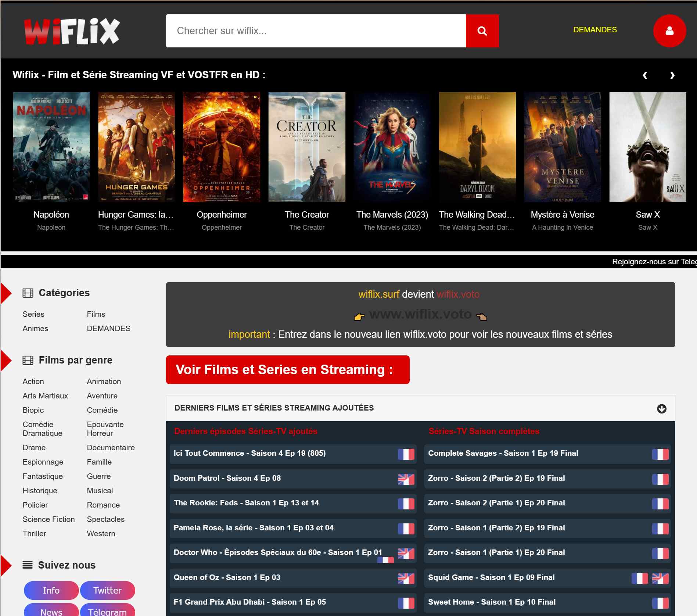Open the Saw X poster
The image size is (697, 616).
[x=648, y=147]
